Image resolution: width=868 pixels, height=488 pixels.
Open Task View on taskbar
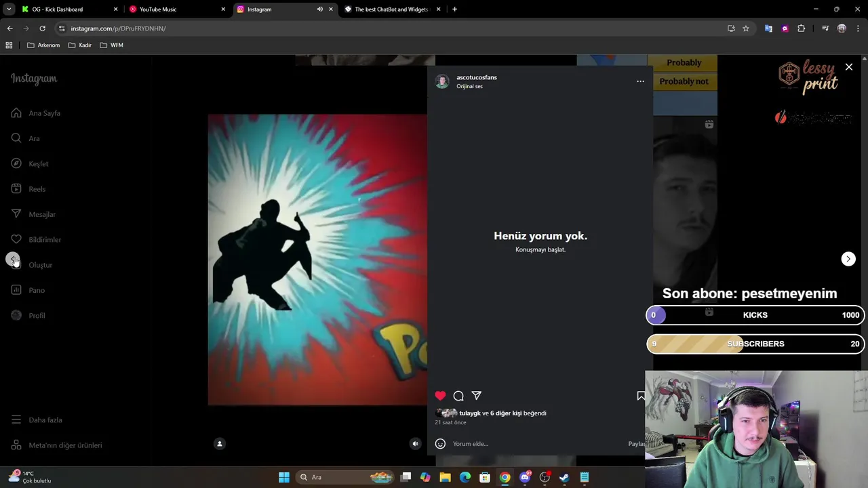click(406, 477)
